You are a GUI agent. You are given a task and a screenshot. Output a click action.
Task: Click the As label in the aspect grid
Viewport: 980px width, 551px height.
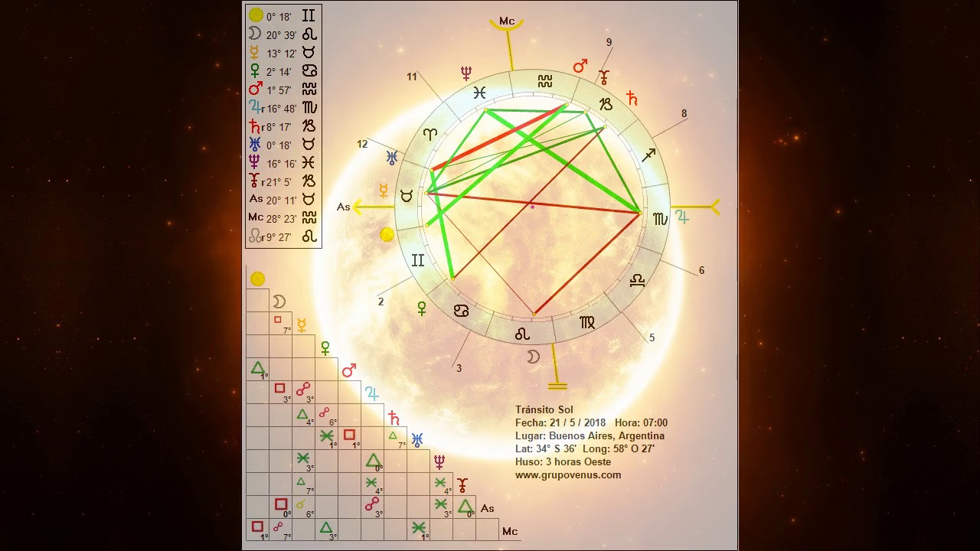point(487,508)
